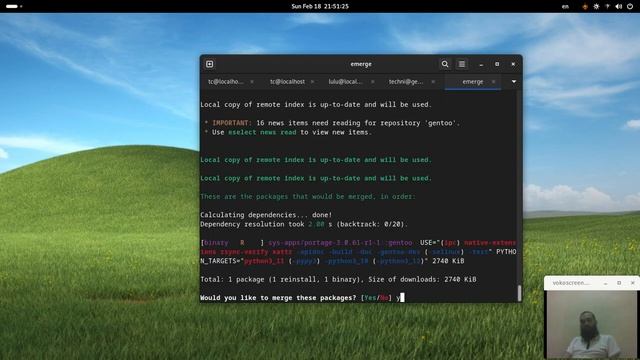Click 'Calculating dependencies... done!' line
Image resolution: width=640 pixels, height=360 pixels.
pyautogui.click(x=266, y=215)
